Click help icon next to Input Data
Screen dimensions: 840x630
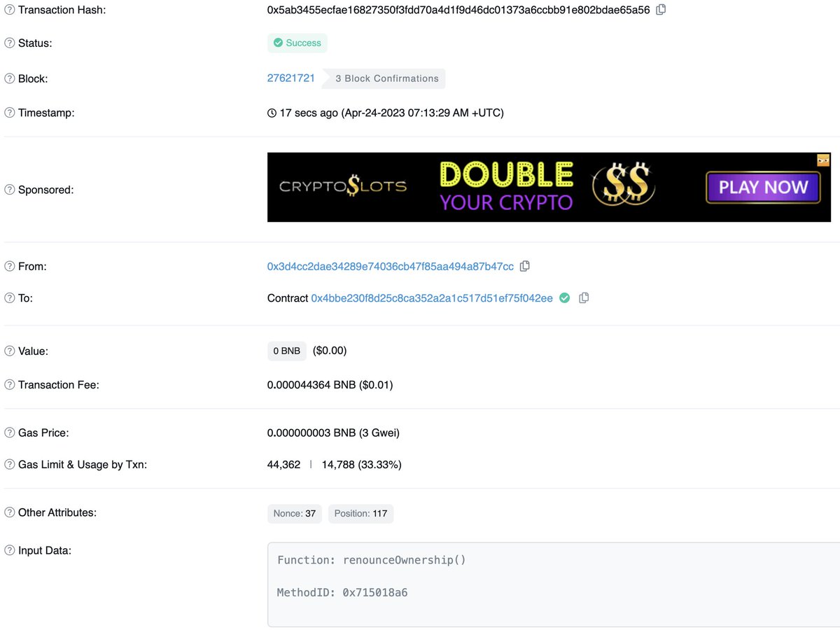(10, 550)
